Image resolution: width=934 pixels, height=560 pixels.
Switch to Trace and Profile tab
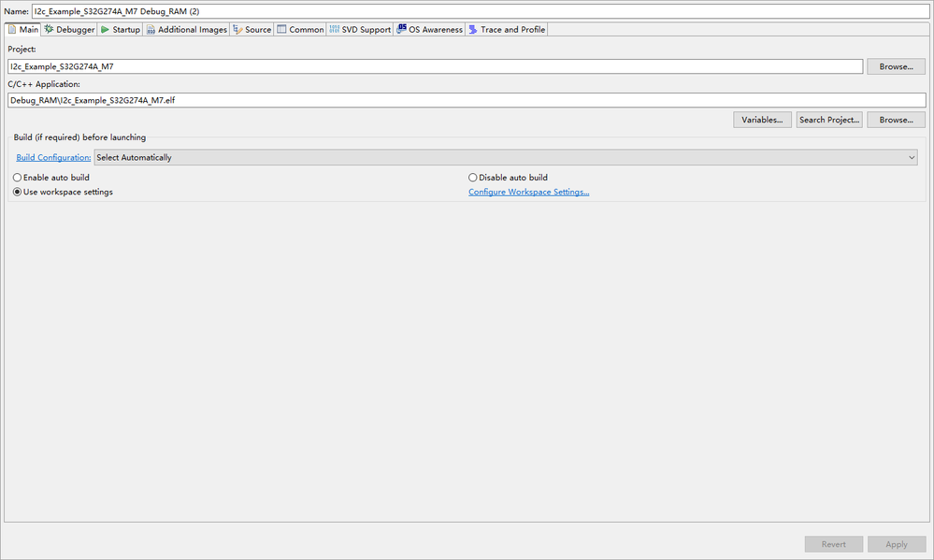point(507,29)
